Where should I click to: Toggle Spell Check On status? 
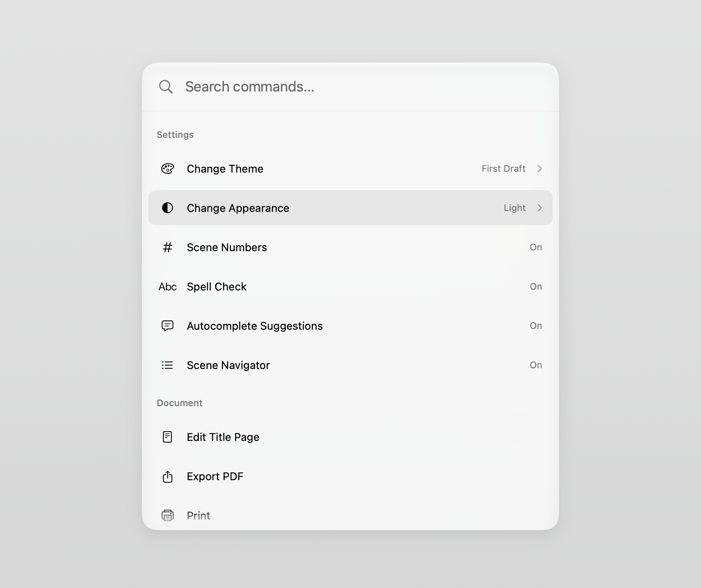tap(536, 287)
